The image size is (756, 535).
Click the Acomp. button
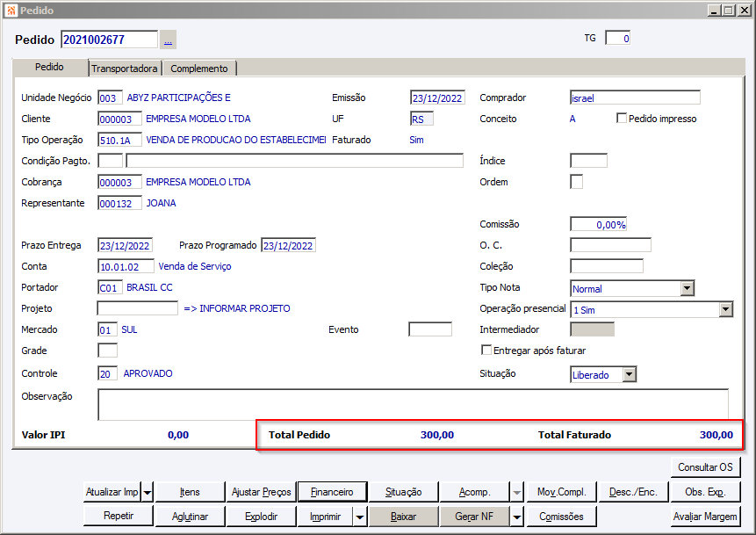(x=474, y=492)
